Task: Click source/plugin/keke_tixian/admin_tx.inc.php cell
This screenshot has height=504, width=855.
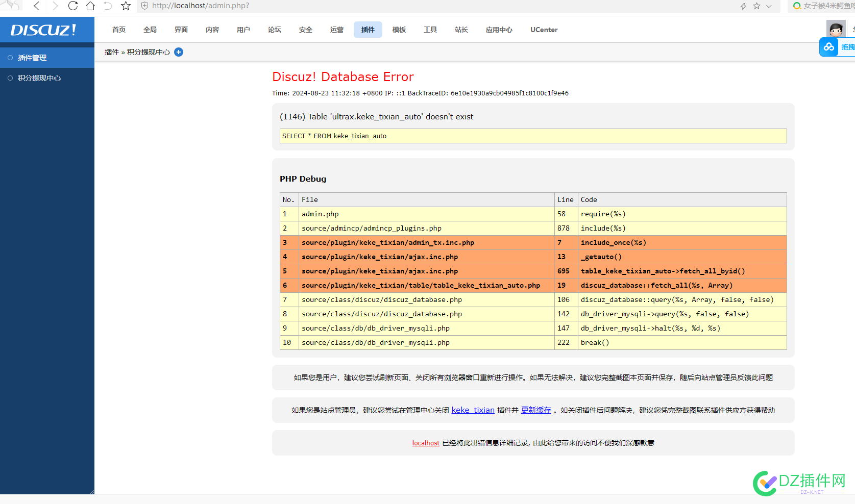Action: 427,242
